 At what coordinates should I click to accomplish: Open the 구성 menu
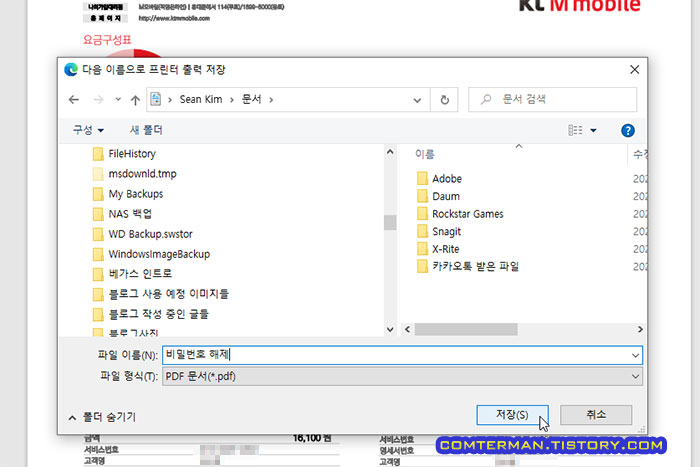pyautogui.click(x=88, y=130)
